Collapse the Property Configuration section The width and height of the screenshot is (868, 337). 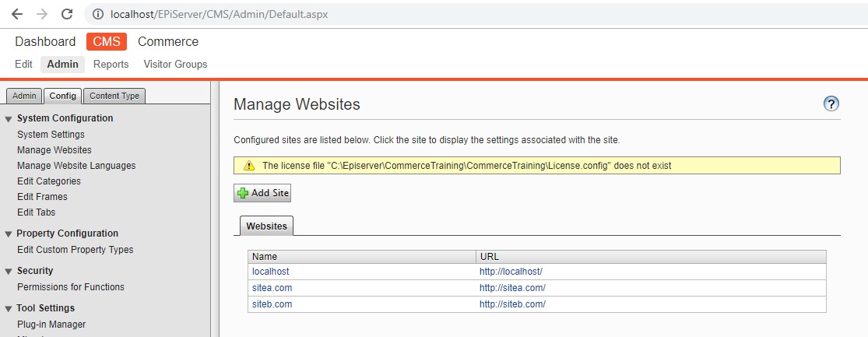[x=9, y=234]
